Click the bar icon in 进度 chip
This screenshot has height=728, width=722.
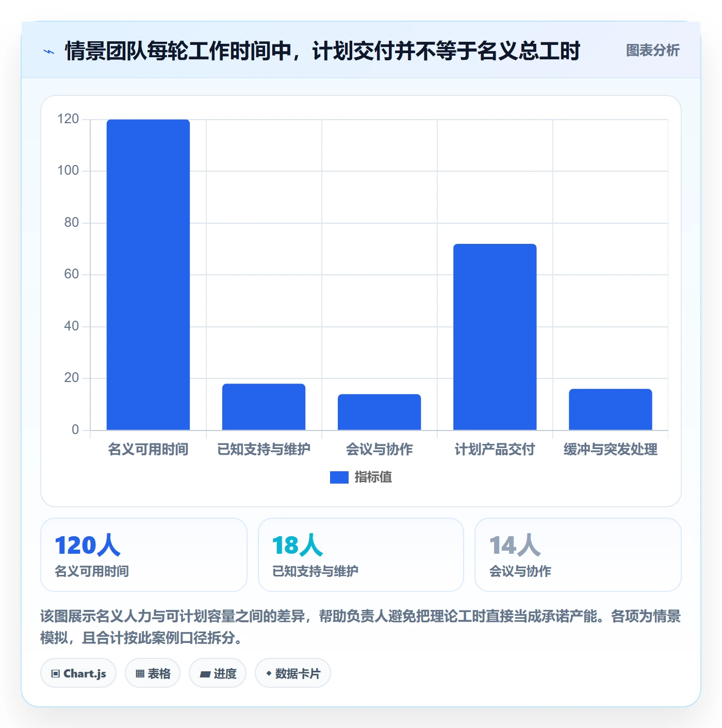click(x=205, y=674)
